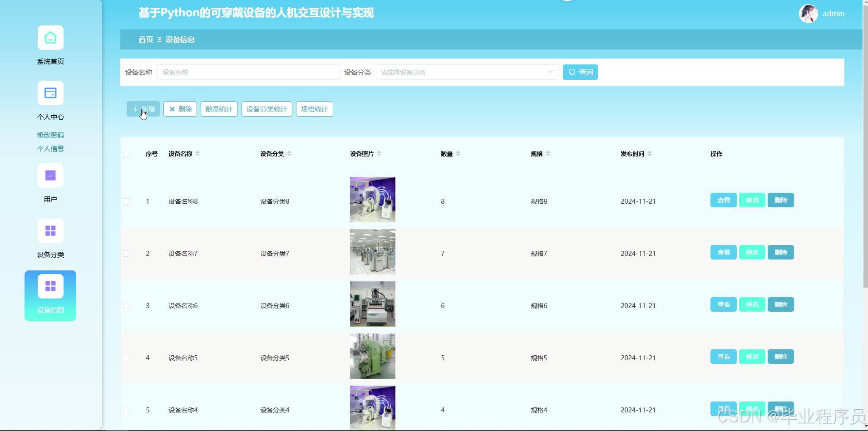Click the 修改密码 link

tap(50, 134)
